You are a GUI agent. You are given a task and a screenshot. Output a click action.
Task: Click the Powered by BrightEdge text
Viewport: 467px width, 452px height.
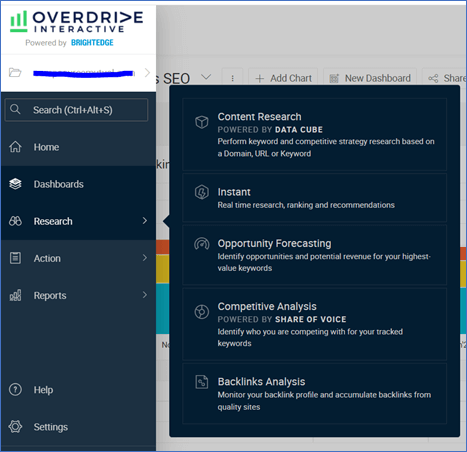[x=69, y=43]
